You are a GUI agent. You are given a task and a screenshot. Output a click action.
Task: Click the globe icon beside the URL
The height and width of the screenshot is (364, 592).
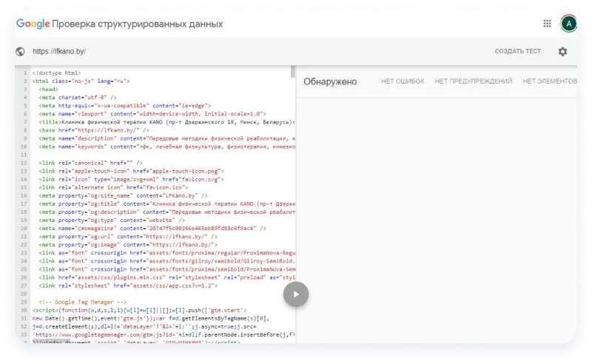point(21,51)
